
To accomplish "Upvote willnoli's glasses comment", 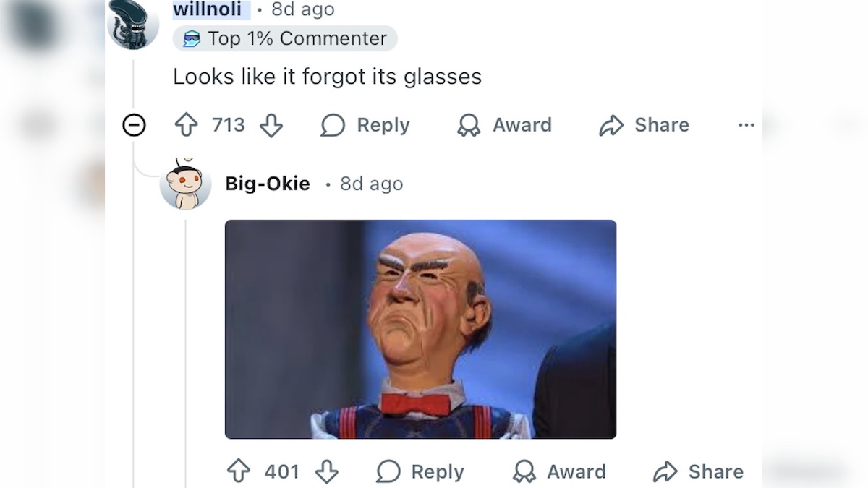I will [187, 126].
